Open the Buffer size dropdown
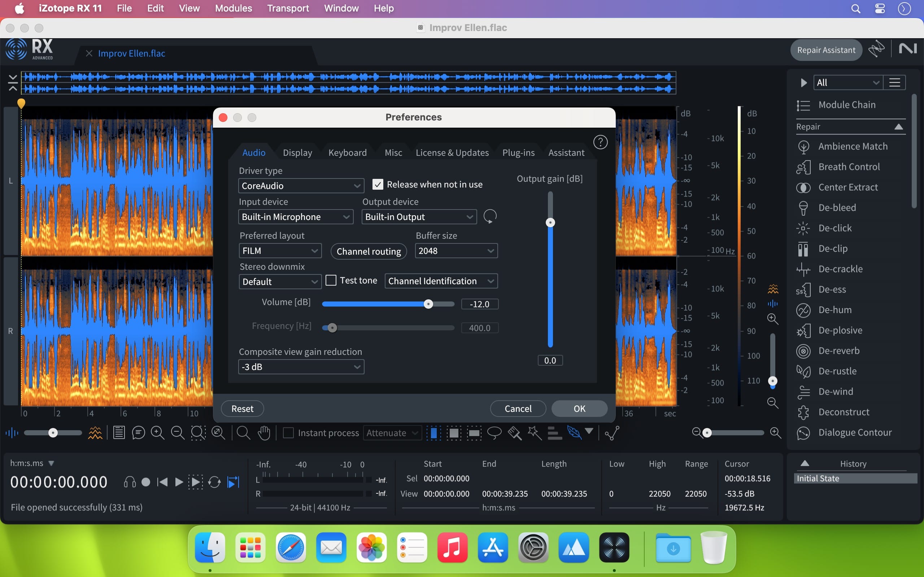924x577 pixels. 456,251
